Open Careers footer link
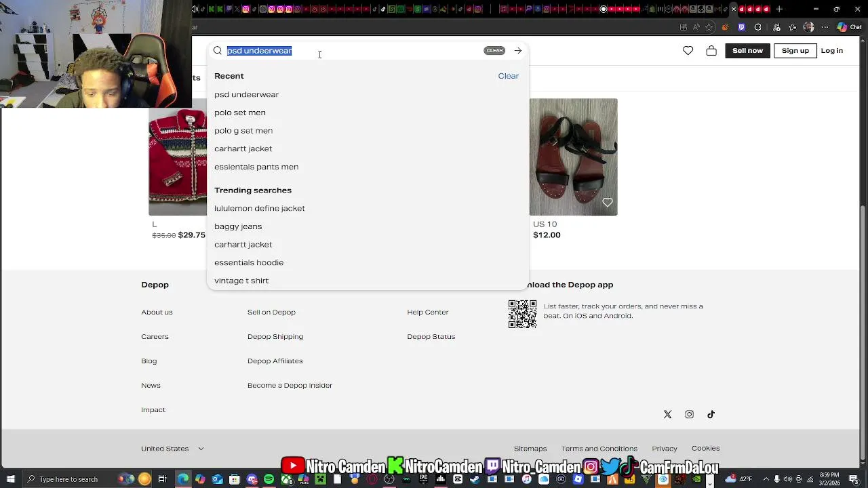The width and height of the screenshot is (868, 488). pyautogui.click(x=155, y=337)
